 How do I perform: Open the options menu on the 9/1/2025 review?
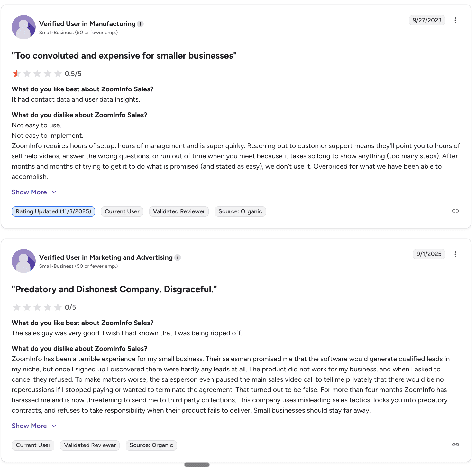pos(455,254)
